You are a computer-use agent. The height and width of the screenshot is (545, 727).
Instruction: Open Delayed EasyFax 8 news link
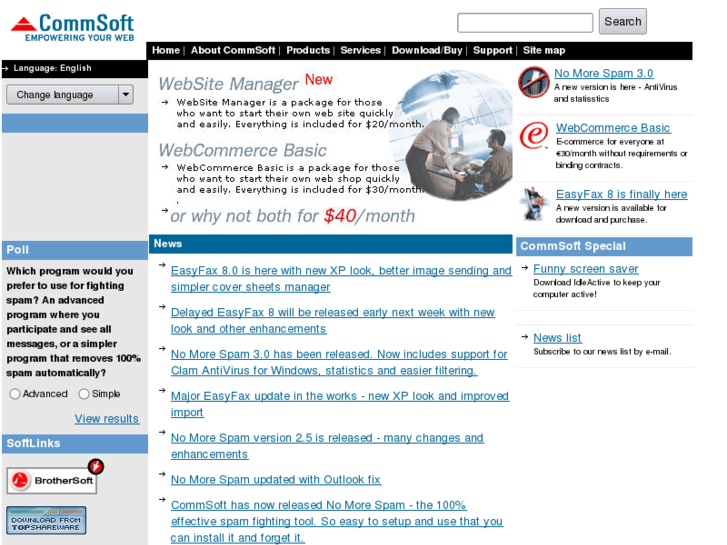(x=332, y=321)
